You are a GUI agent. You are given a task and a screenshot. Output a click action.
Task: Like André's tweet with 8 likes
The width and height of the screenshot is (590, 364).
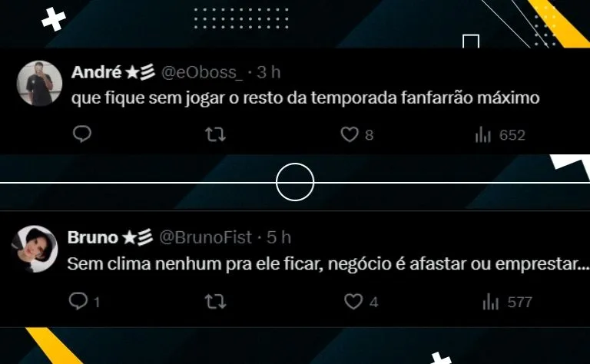coord(356,134)
